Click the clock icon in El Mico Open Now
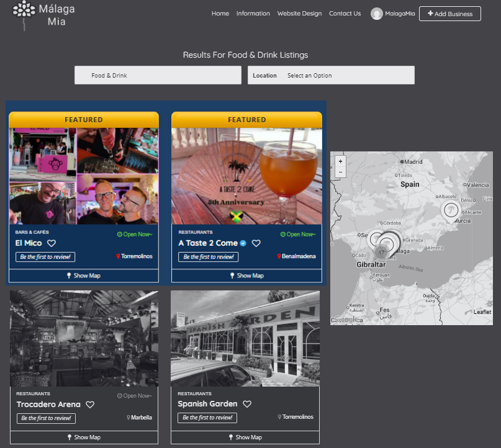Screen dimensions: 501x448 pos(119,235)
